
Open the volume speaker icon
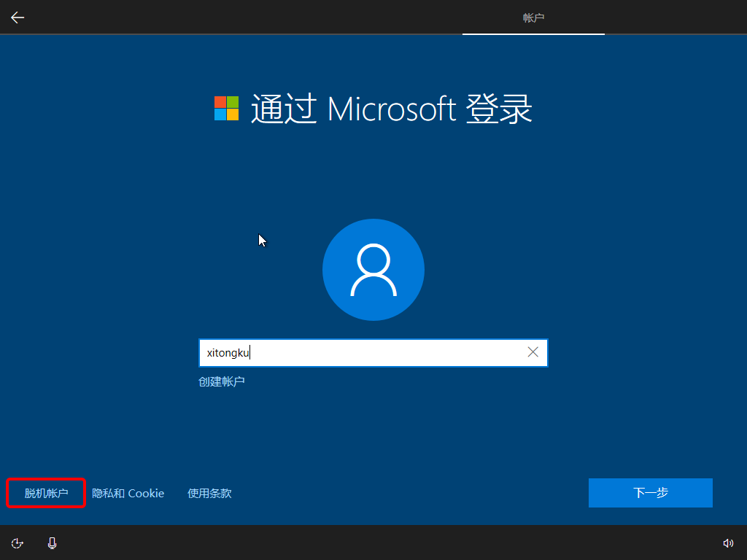729,543
